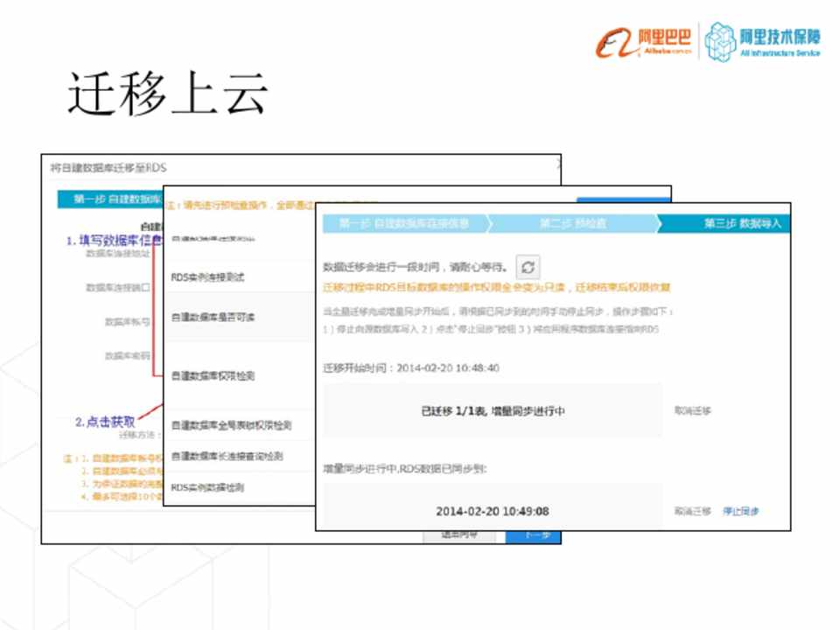Click the refresh icon beside the migration wait message
Screen dimensions: 840x630
coord(527,268)
